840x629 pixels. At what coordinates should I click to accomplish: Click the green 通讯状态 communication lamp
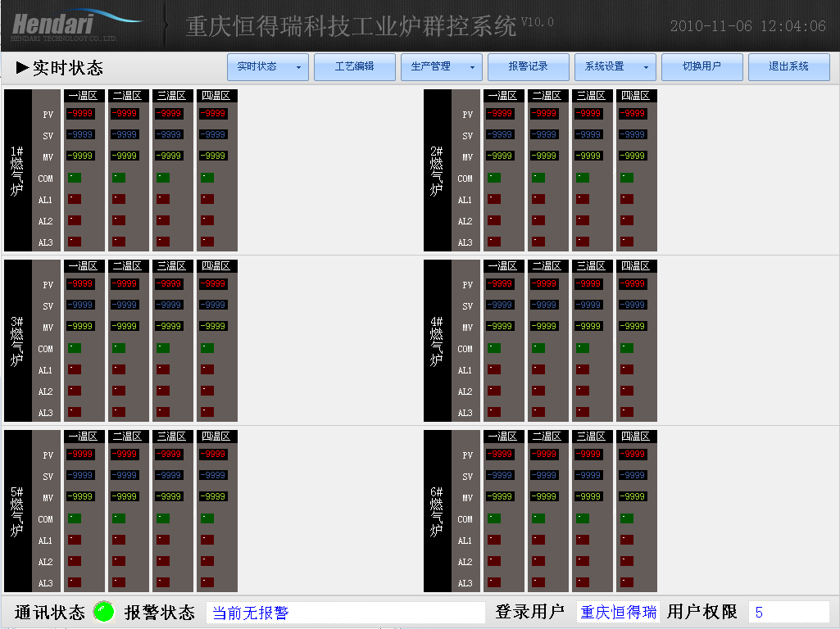(102, 612)
